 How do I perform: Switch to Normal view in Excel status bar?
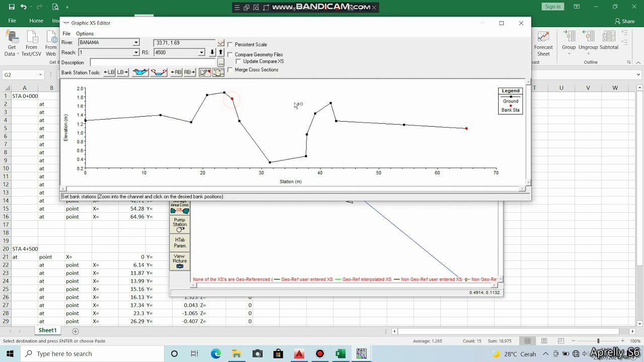[527, 341]
